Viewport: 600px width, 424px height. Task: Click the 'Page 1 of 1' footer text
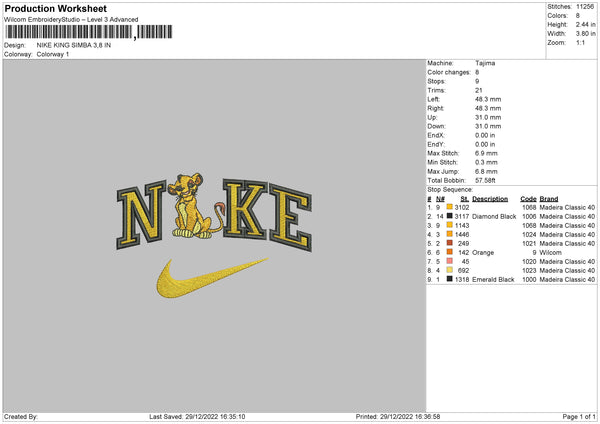(x=579, y=417)
